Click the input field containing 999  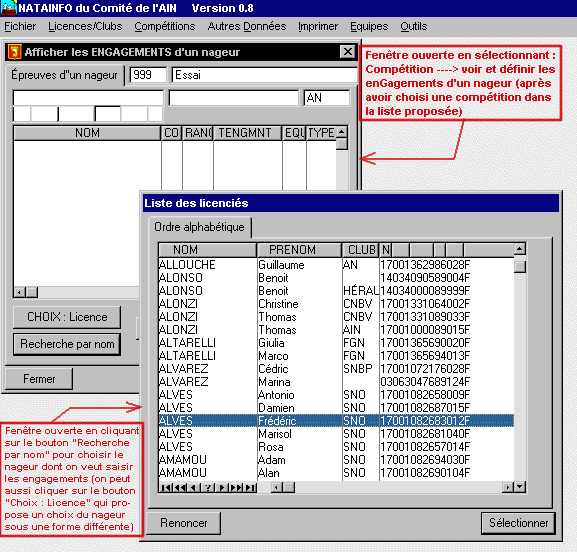pos(148,75)
